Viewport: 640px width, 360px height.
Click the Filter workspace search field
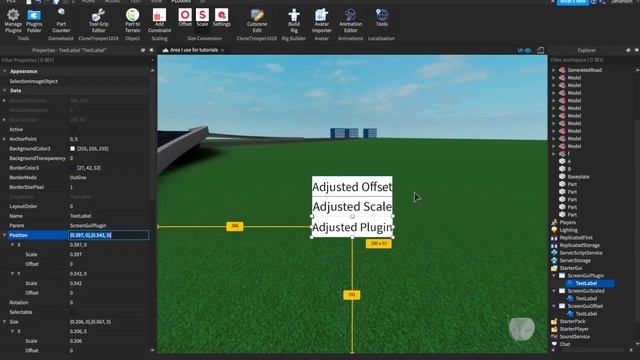click(593, 60)
